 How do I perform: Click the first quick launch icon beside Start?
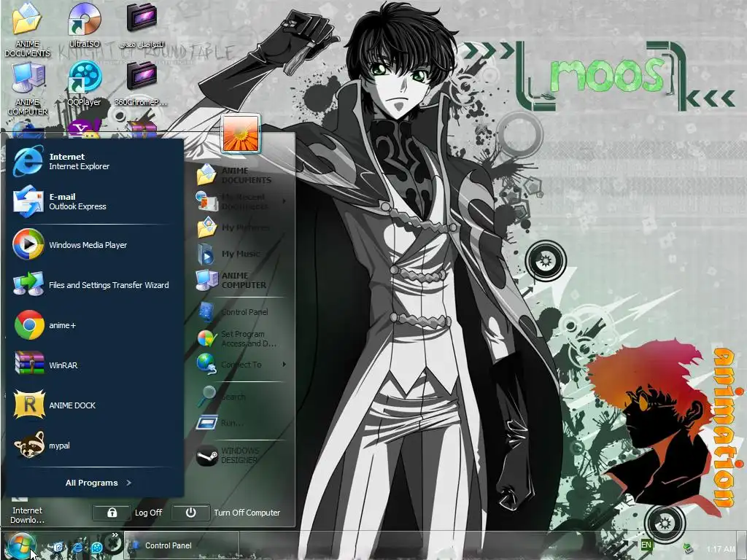click(x=58, y=547)
